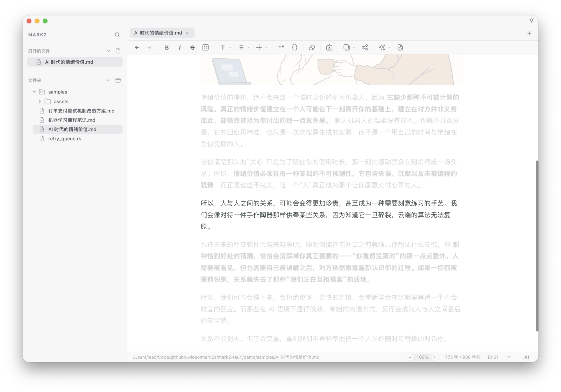Screen dimensions: 561x392
Task: Click the share icon
Action: pos(365,47)
